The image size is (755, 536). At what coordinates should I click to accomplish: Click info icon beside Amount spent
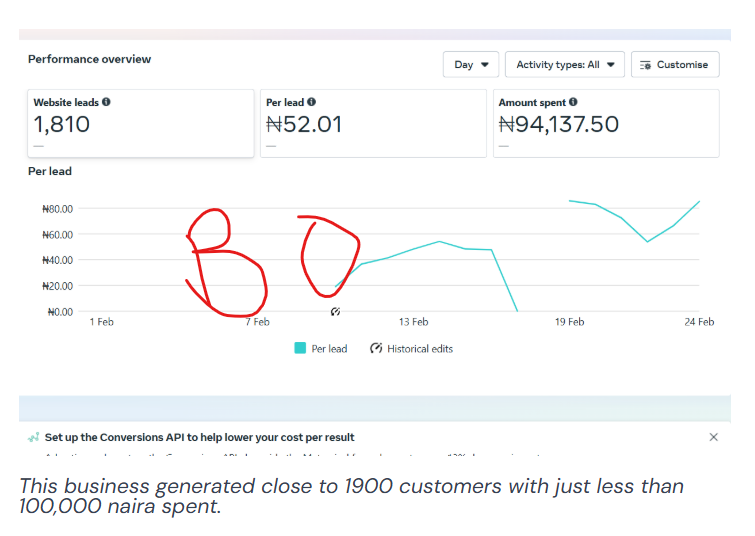coord(573,102)
